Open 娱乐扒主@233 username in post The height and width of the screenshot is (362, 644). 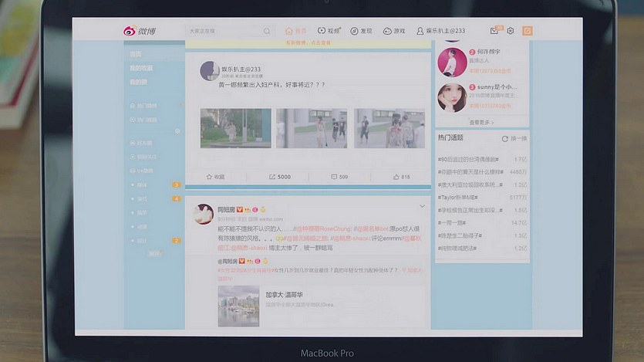pos(241,69)
